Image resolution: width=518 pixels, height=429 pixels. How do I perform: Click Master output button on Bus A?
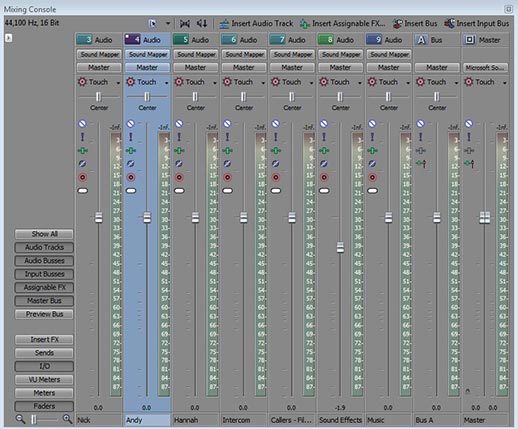(x=437, y=68)
